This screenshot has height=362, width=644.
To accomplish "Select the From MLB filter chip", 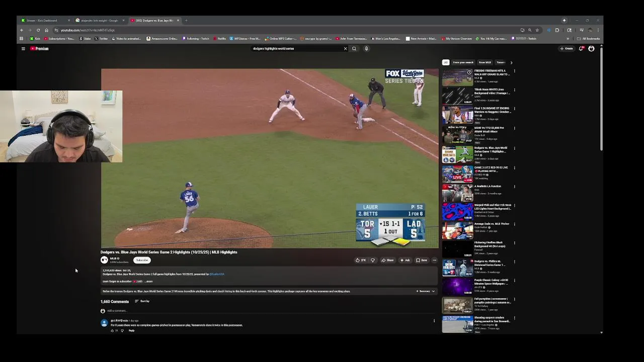I will pos(485,62).
